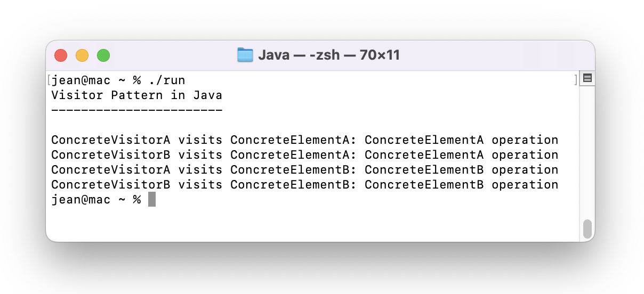This screenshot has height=294, width=644.
Task: Click the dashed separator line in output
Action: click(137, 110)
